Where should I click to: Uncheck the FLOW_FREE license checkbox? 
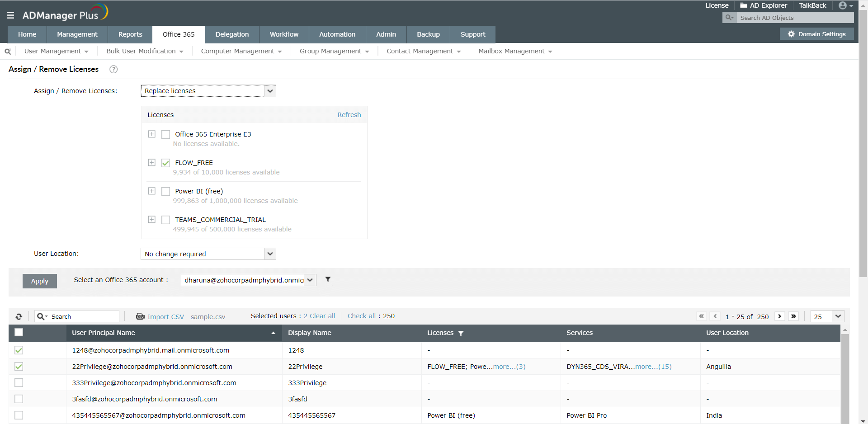tap(166, 163)
